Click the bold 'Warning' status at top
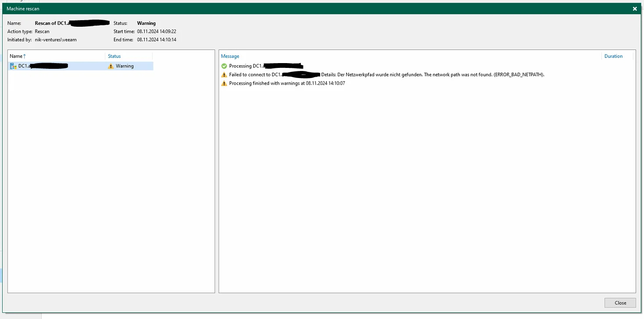 click(146, 23)
